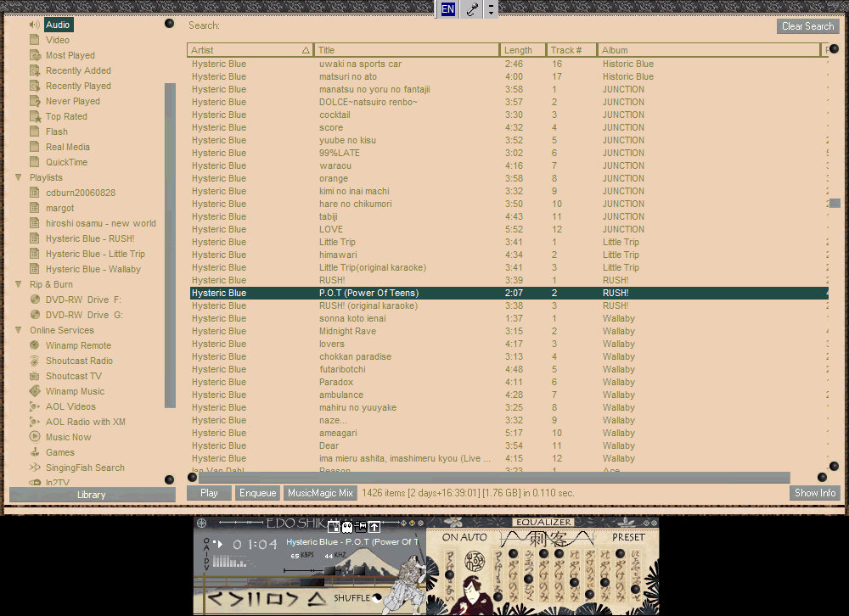The width and height of the screenshot is (849, 616).
Task: Select the Flash media view icon
Action: pyautogui.click(x=35, y=132)
